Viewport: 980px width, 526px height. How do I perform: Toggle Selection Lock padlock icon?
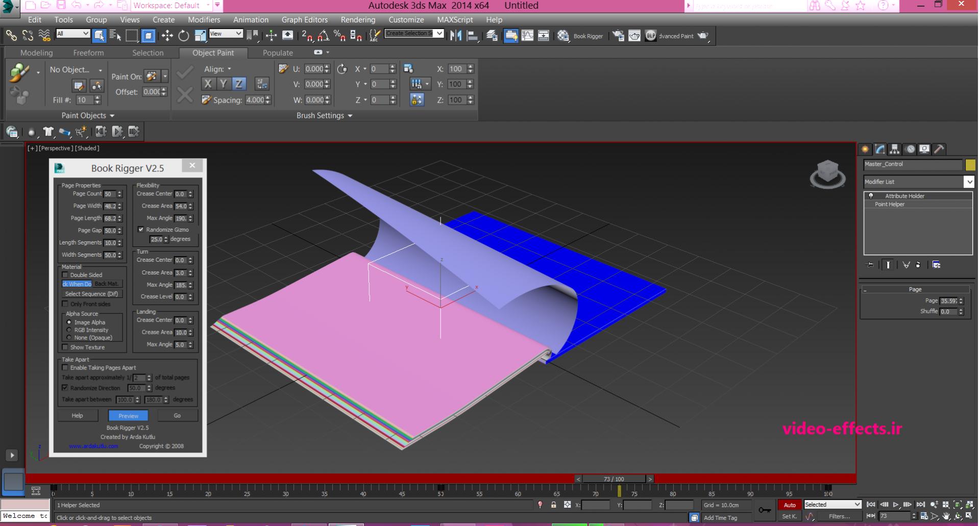coord(553,505)
